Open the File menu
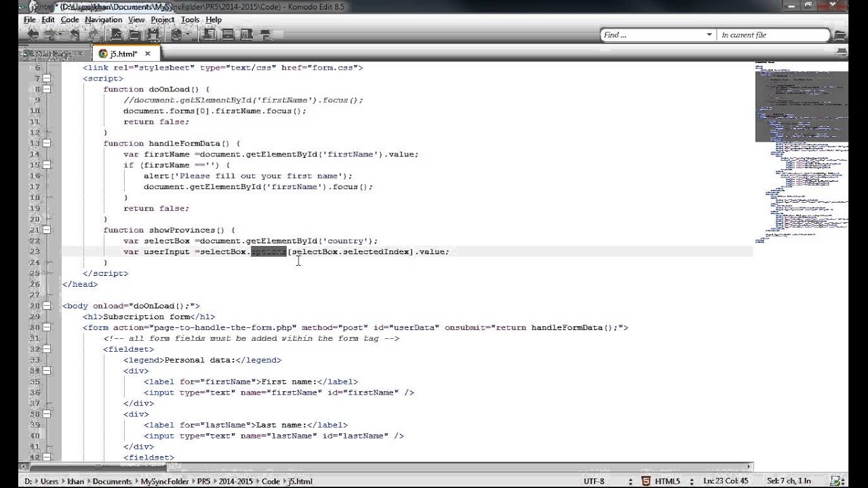868x488 pixels. point(30,20)
